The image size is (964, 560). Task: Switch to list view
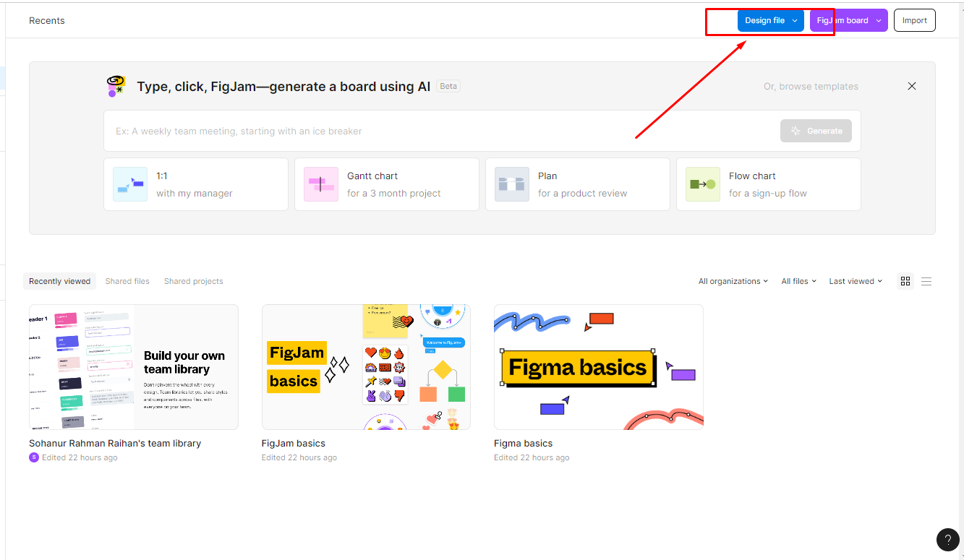926,281
